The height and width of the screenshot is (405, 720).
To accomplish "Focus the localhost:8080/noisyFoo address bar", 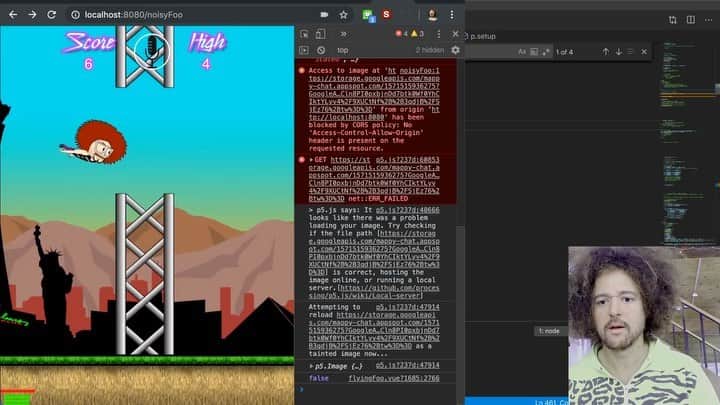I will click(x=134, y=15).
